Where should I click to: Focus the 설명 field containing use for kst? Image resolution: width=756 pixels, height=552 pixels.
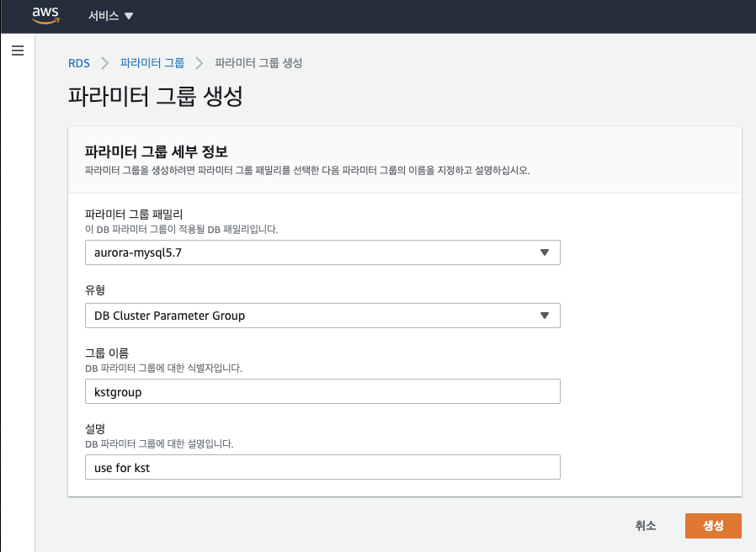[x=322, y=467]
